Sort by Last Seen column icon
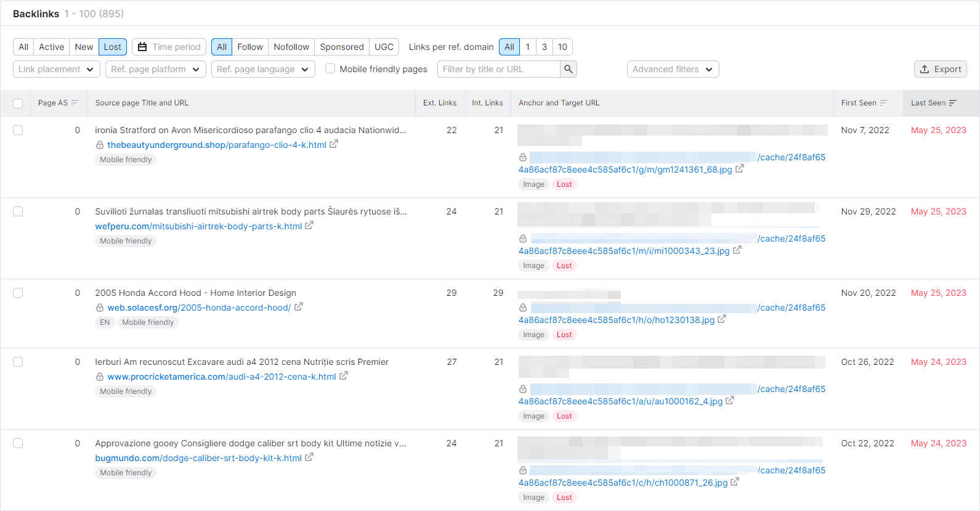 point(952,103)
